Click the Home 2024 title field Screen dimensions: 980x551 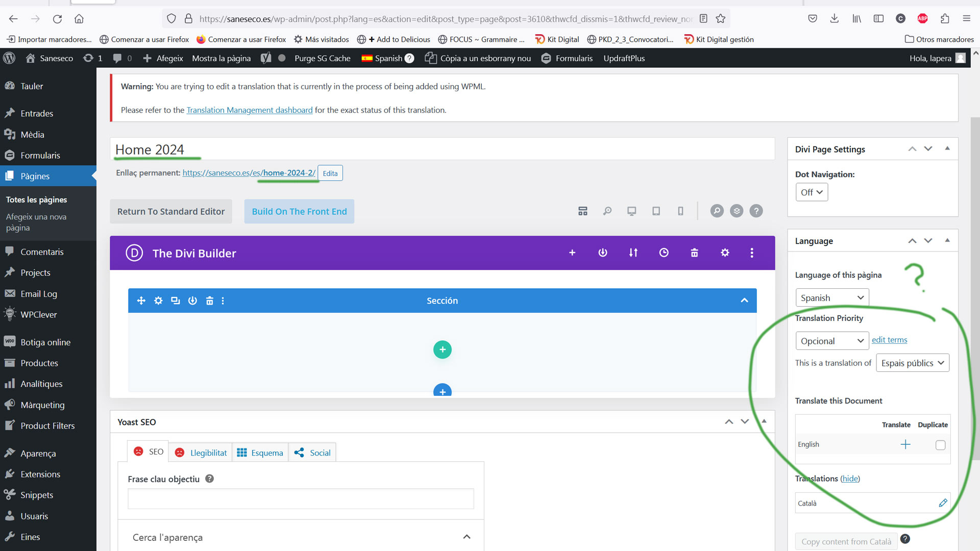point(443,149)
